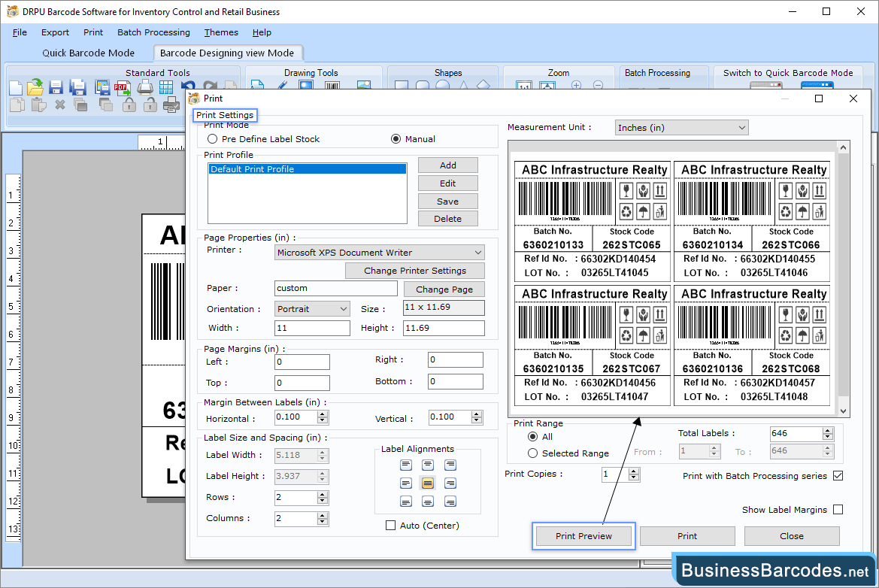879x588 pixels.
Task: Click the page Width input field
Action: (x=312, y=328)
